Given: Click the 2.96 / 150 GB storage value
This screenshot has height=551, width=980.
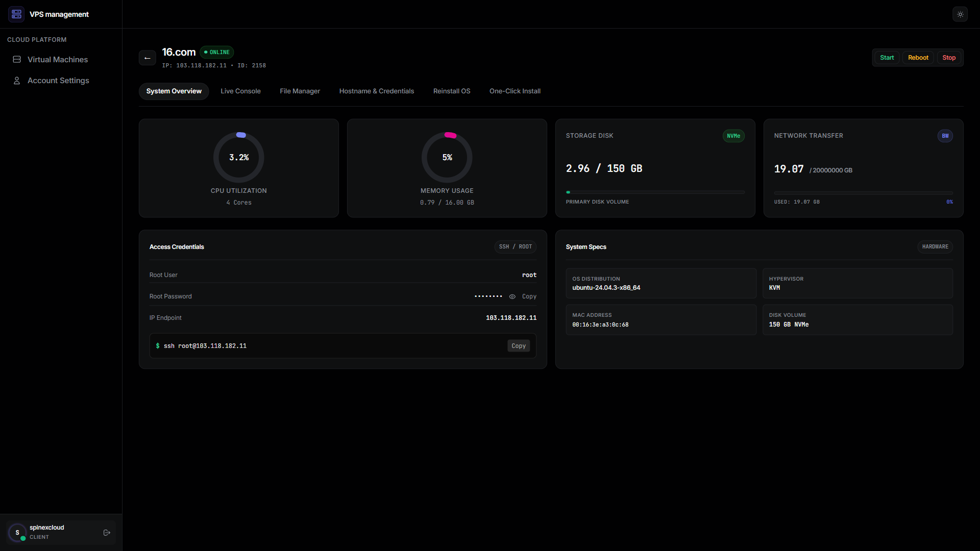Looking at the screenshot, I should point(604,168).
